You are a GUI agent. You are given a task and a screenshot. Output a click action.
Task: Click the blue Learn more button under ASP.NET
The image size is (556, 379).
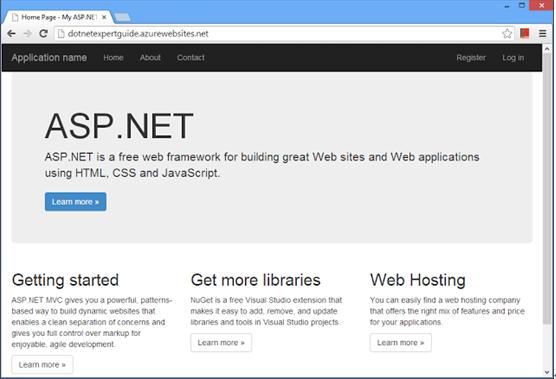click(76, 202)
